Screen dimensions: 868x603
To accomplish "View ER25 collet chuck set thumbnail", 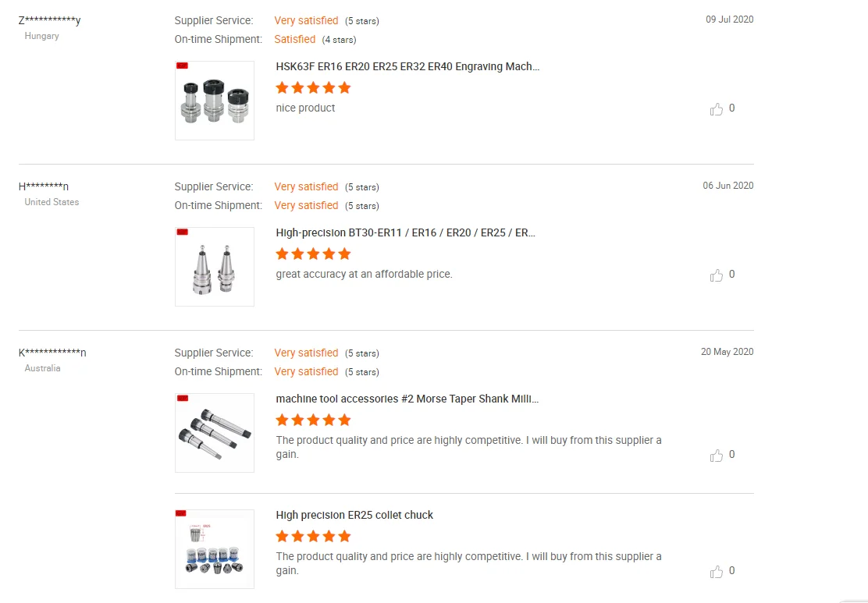I will tap(215, 550).
